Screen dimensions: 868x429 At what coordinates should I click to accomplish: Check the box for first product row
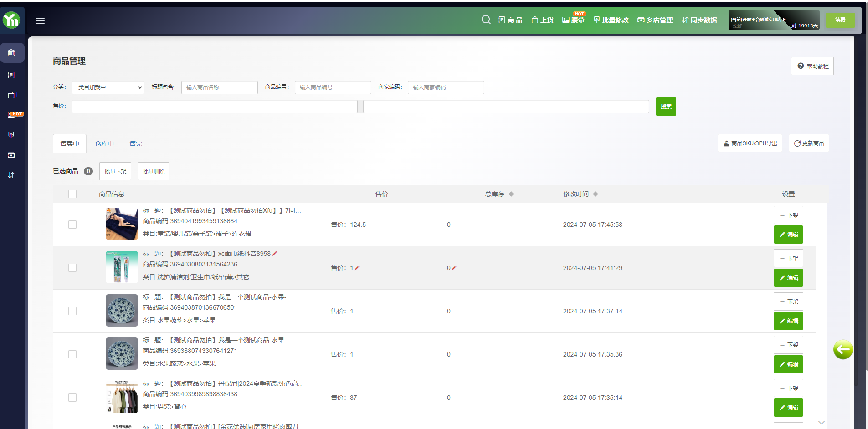(72, 225)
